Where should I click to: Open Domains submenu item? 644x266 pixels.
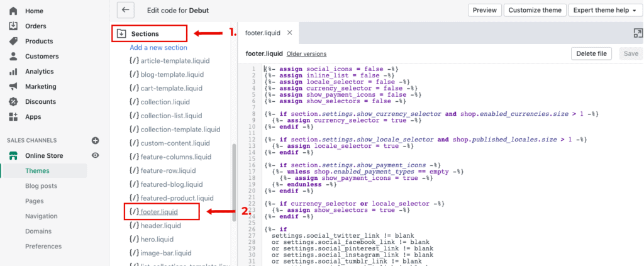(x=38, y=231)
